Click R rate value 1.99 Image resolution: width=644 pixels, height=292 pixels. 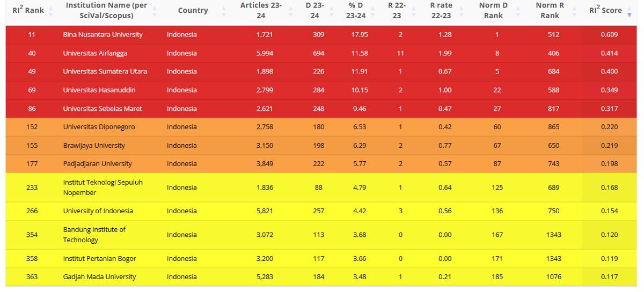[x=445, y=53]
